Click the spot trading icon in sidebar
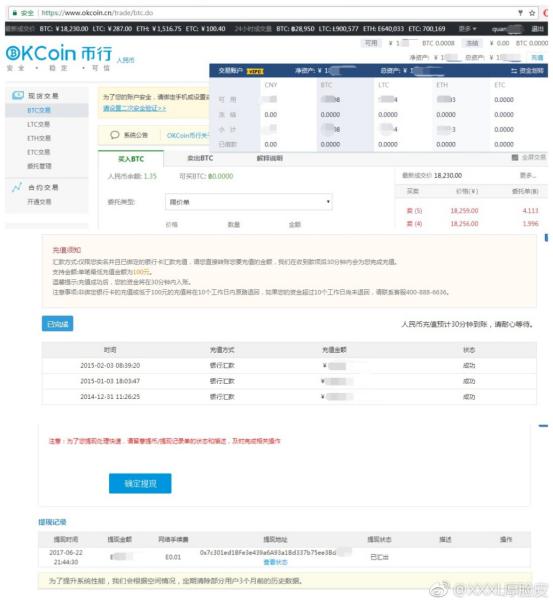The height and width of the screenshot is (603, 553). 18,95
